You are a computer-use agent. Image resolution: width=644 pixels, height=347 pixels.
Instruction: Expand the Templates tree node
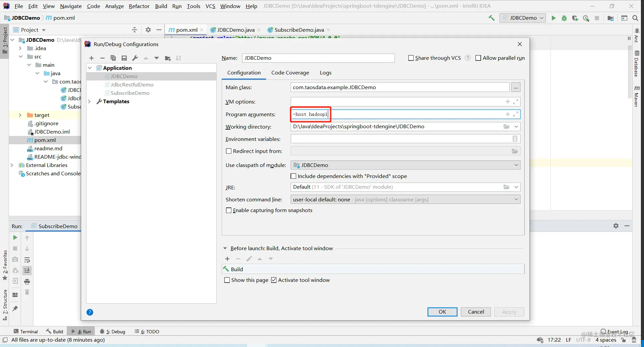coord(89,102)
